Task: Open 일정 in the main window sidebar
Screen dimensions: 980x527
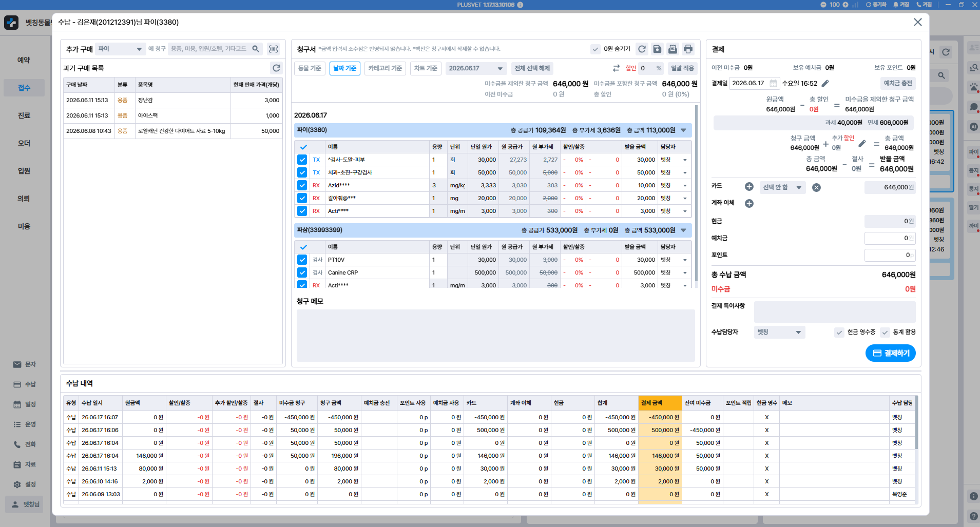Action: [25, 404]
